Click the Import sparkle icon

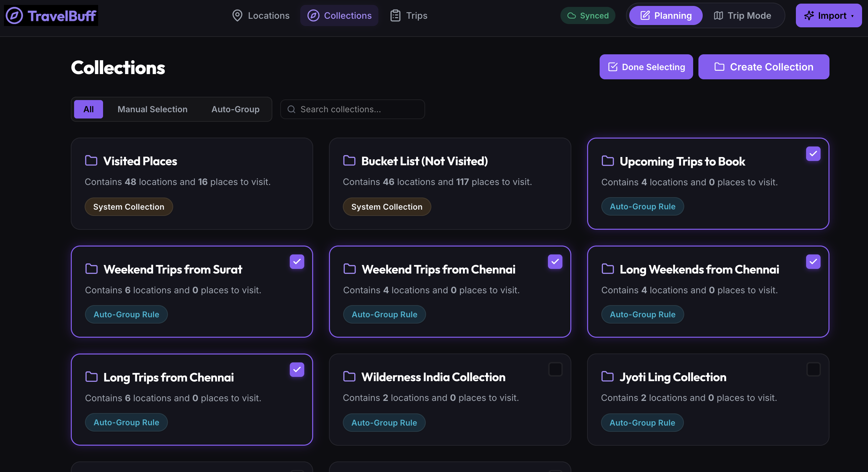pyautogui.click(x=809, y=15)
